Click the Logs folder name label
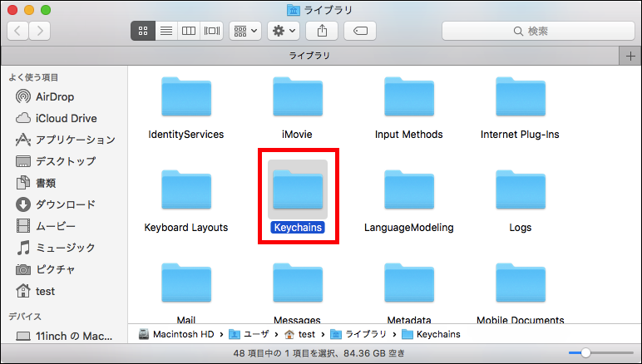The image size is (642, 364). pos(521,228)
